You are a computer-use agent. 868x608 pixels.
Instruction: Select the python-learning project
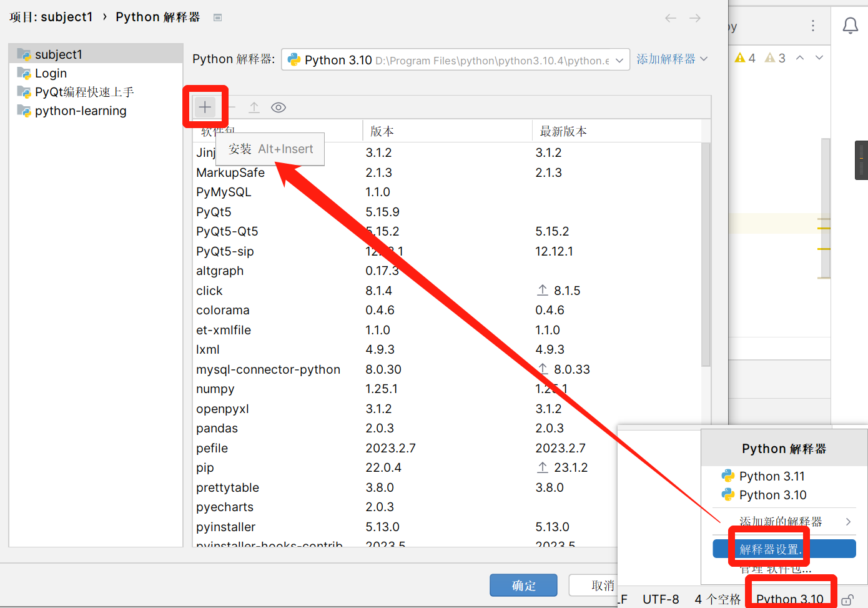(96, 111)
